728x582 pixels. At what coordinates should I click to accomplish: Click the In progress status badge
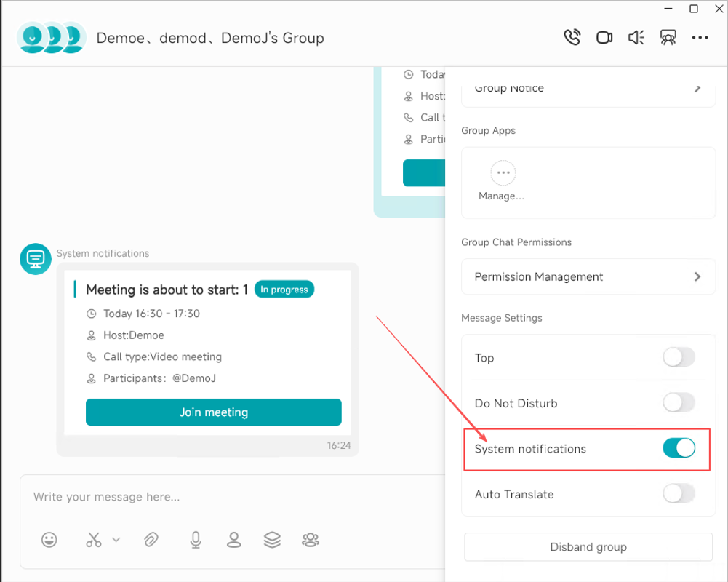click(284, 290)
